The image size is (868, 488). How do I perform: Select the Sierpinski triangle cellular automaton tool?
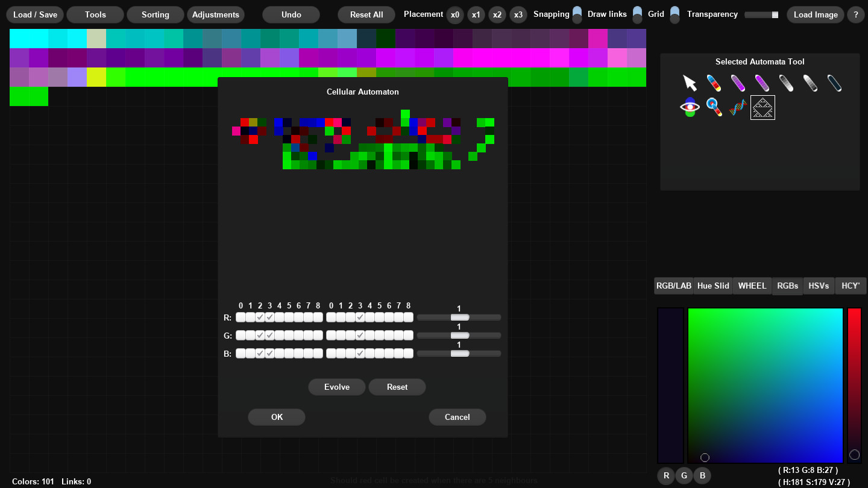[763, 108]
